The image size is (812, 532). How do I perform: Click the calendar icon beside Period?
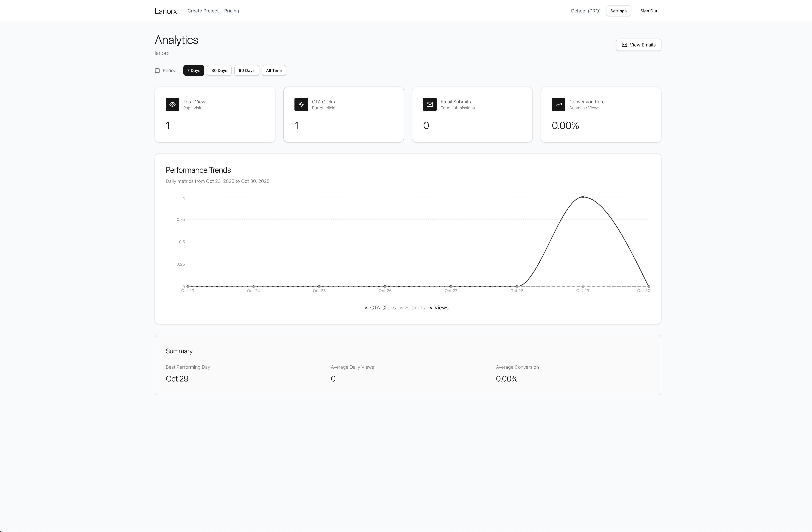pyautogui.click(x=157, y=70)
